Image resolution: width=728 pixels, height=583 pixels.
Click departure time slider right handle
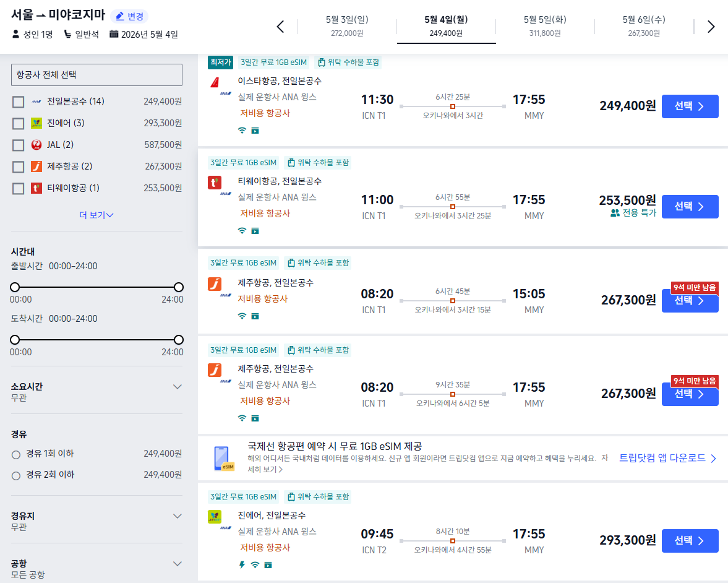click(179, 287)
